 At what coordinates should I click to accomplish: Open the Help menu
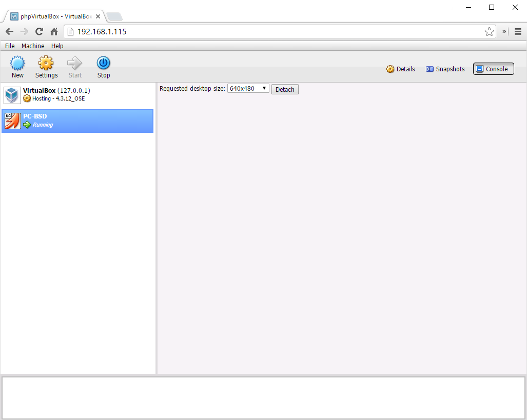coord(57,46)
